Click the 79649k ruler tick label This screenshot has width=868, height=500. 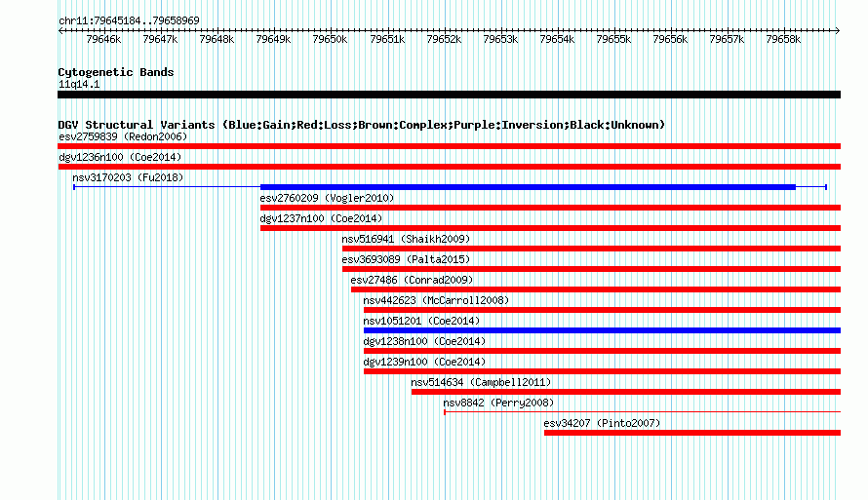tap(273, 39)
